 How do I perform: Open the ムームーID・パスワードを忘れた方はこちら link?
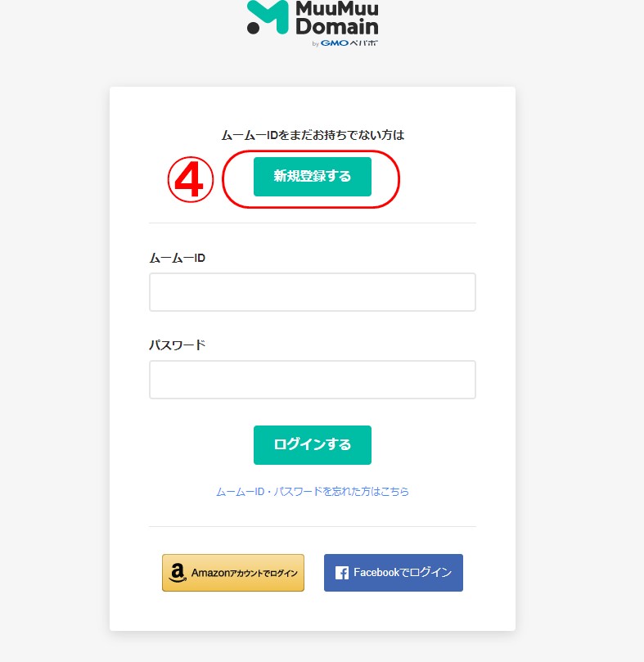coord(313,492)
